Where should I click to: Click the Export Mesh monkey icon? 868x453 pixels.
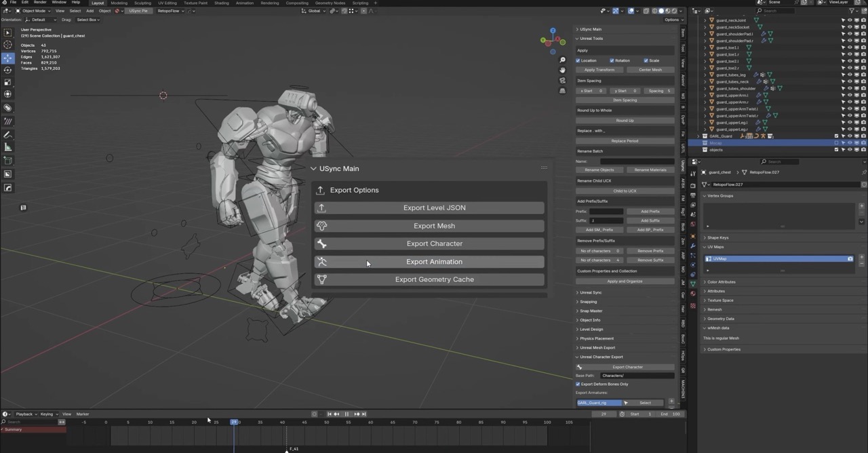click(x=321, y=226)
